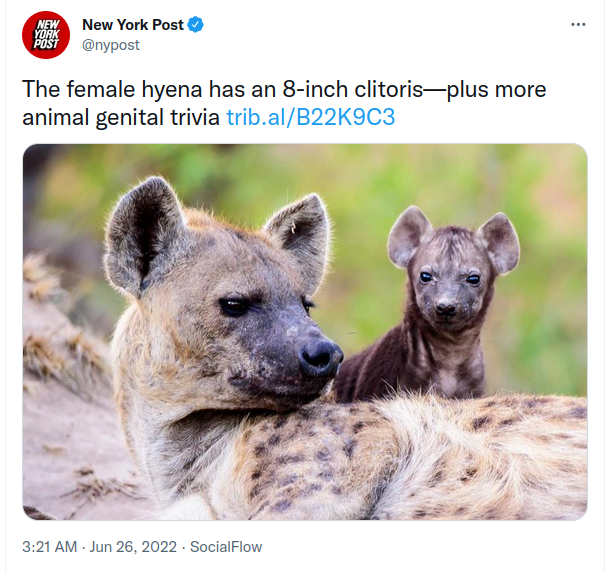Click the blue verified checkmark badge
This screenshot has height=573, width=607.
[195, 25]
